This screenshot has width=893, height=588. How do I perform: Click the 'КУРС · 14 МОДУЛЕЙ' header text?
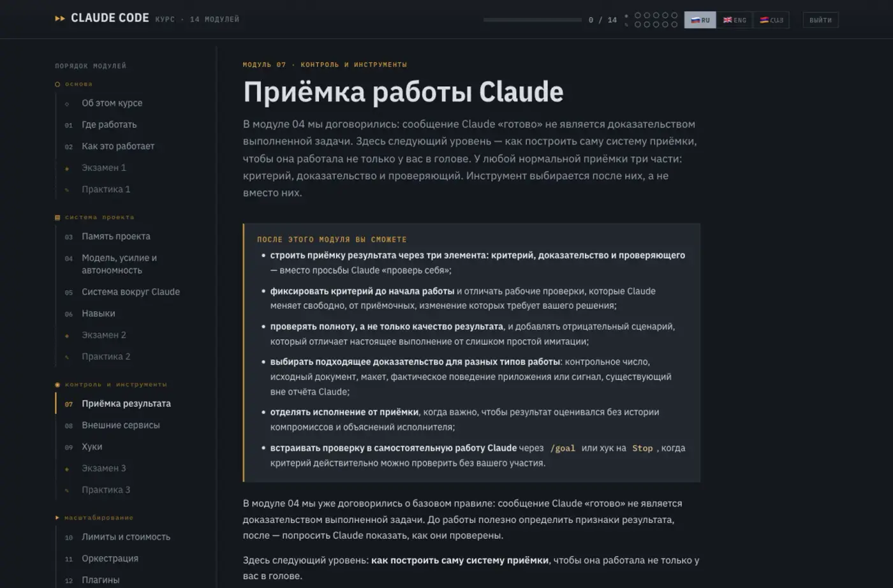point(197,19)
